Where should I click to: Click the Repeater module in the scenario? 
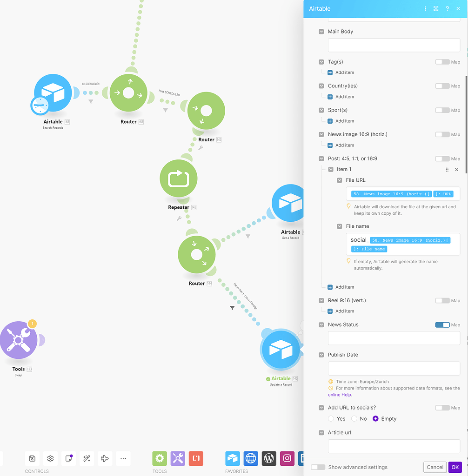(178, 178)
